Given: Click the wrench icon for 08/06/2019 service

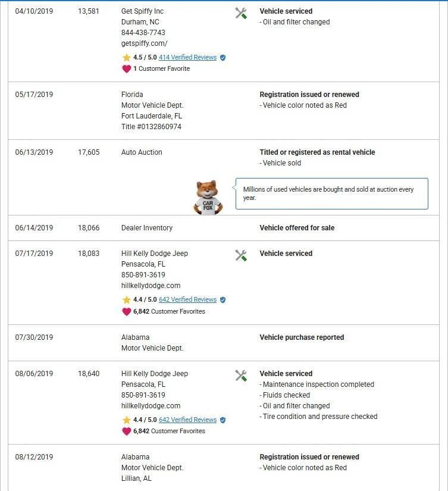Looking at the screenshot, I should tap(241, 376).
